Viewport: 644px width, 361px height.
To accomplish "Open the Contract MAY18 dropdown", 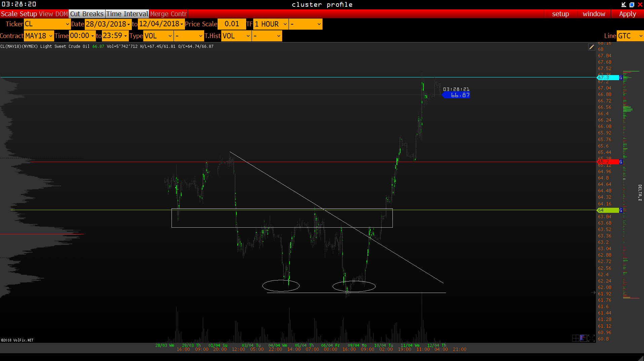I will 39,36.
